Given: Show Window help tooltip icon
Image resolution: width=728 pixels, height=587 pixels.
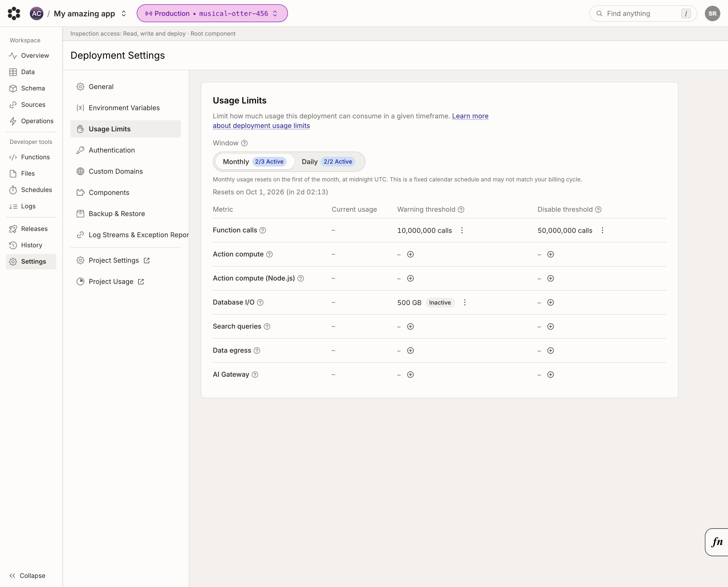Looking at the screenshot, I should pos(244,143).
